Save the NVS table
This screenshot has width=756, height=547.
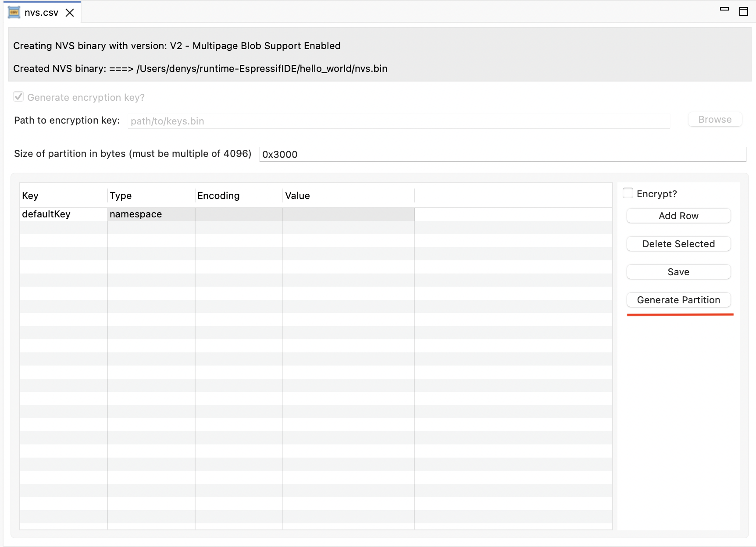(678, 272)
